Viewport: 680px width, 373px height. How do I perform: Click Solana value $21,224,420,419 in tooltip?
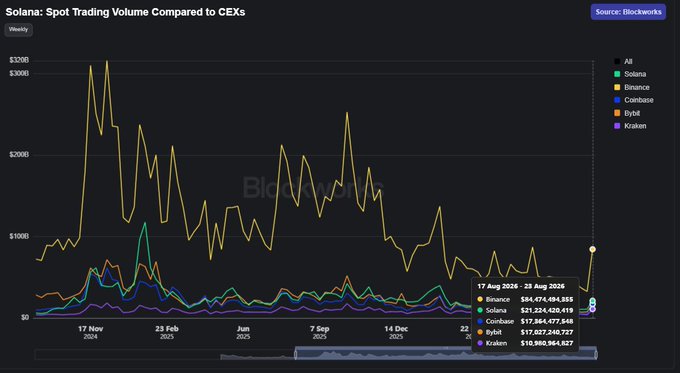(547, 311)
